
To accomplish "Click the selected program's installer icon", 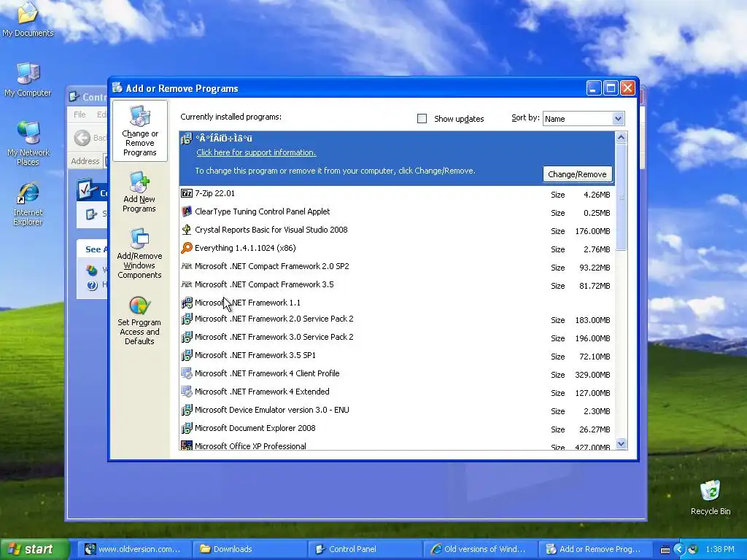I will [187, 139].
